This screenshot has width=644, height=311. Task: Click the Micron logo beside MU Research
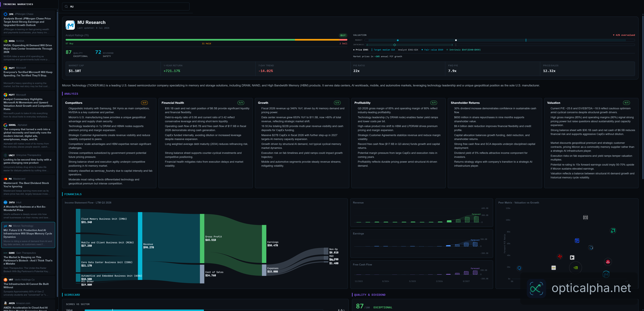(70, 25)
